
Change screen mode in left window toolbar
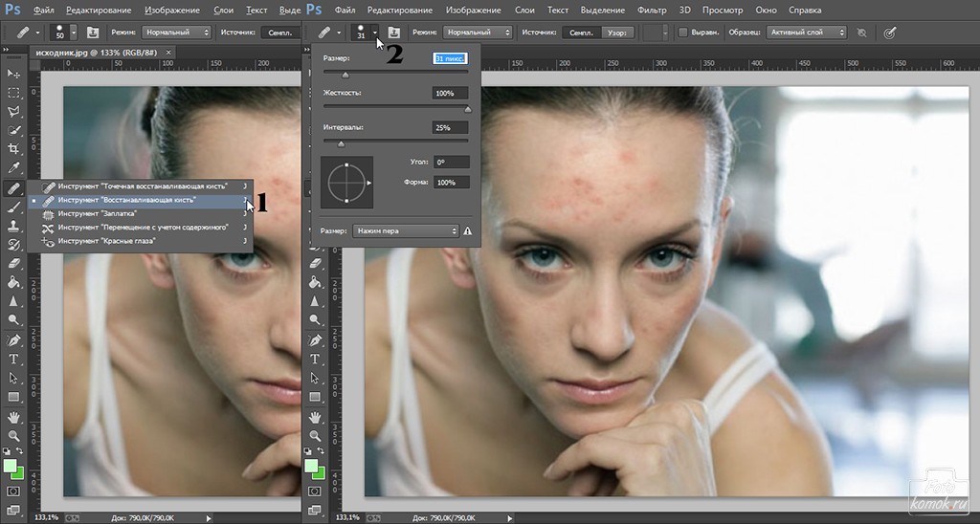tap(13, 511)
